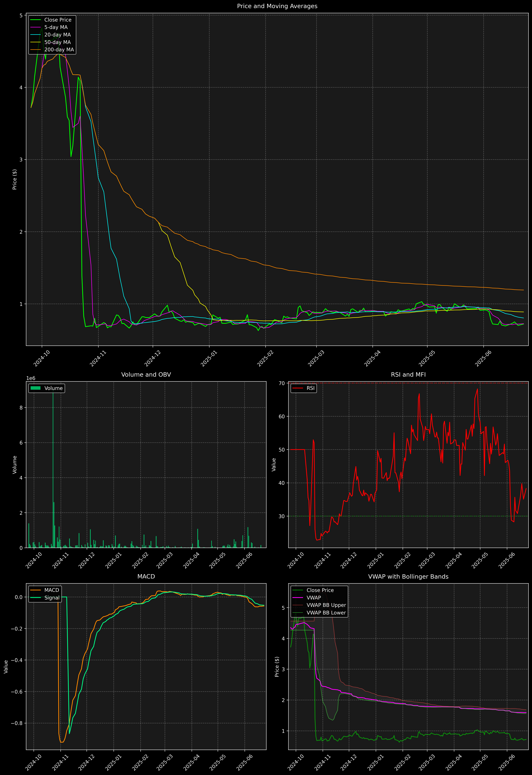
Task: Click the "0.0" y-axis tick on the MACD chart
Action: coord(19,597)
